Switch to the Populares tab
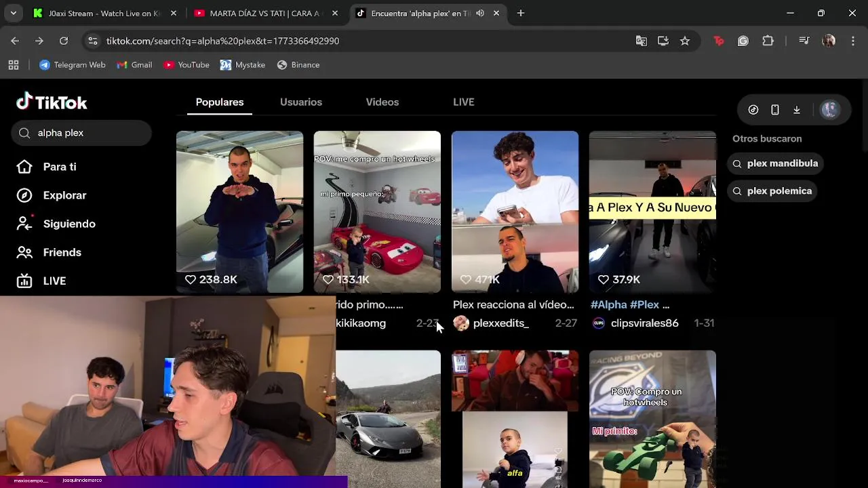 220,102
